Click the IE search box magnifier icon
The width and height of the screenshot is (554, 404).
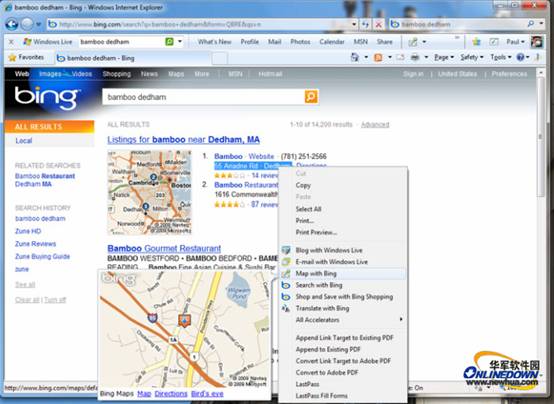(x=531, y=24)
